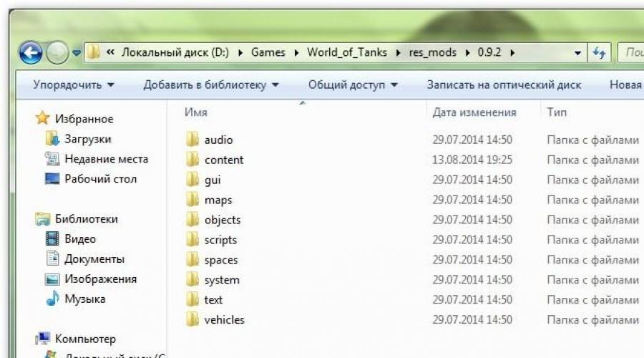Viewport: 644px width, 358px height.
Task: Click the scripts folder icon
Action: [x=192, y=239]
